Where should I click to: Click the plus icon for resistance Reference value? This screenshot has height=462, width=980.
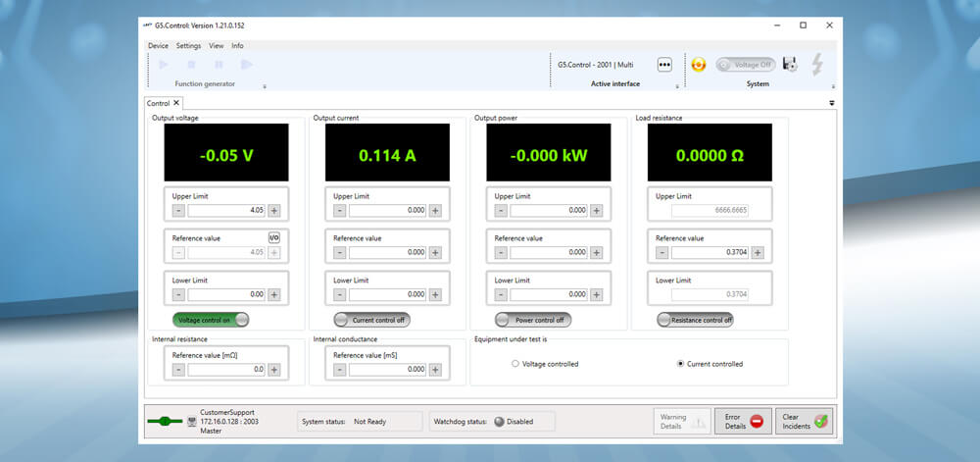[x=758, y=252]
